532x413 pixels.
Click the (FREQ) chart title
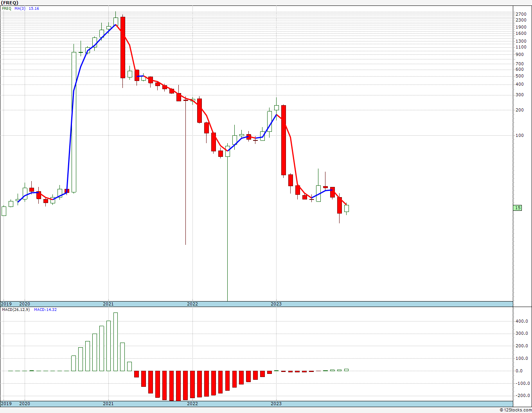pos(10,3)
